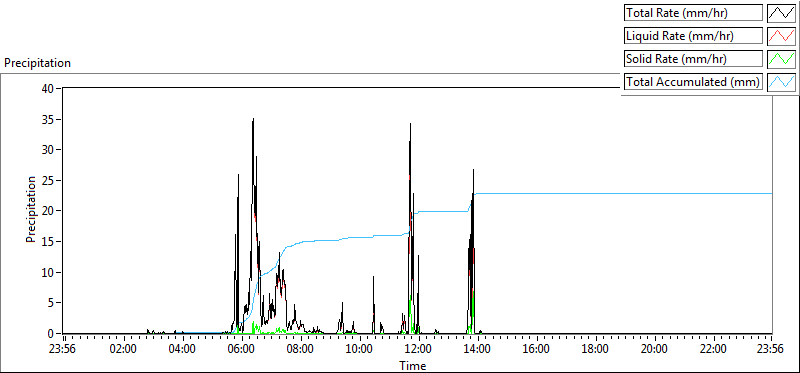800x373 pixels.
Task: Click the 40 maximum value on Y axis
Action: click(48, 88)
